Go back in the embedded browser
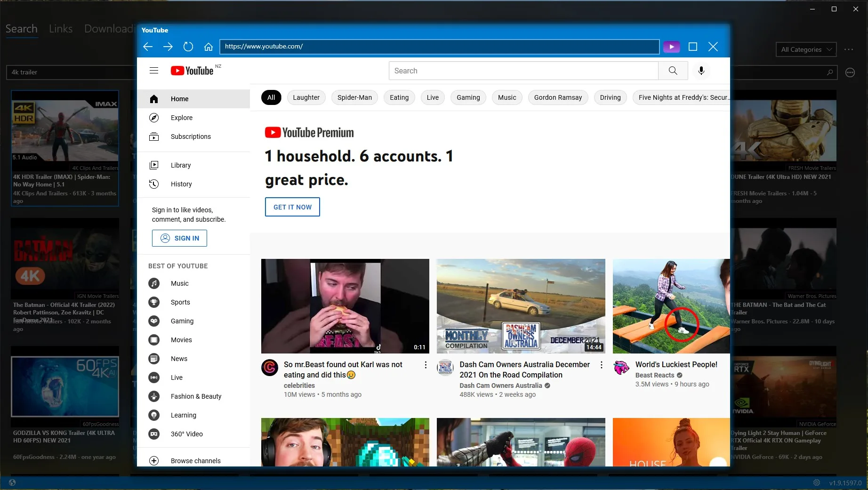The image size is (868, 490). click(148, 47)
